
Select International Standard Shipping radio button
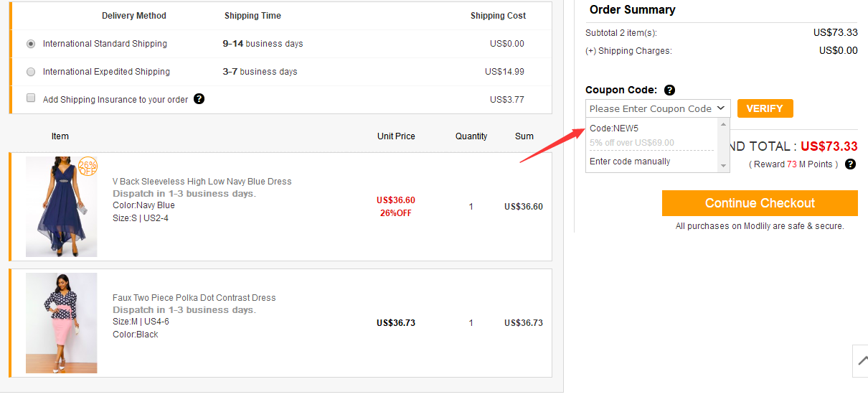pyautogui.click(x=31, y=44)
